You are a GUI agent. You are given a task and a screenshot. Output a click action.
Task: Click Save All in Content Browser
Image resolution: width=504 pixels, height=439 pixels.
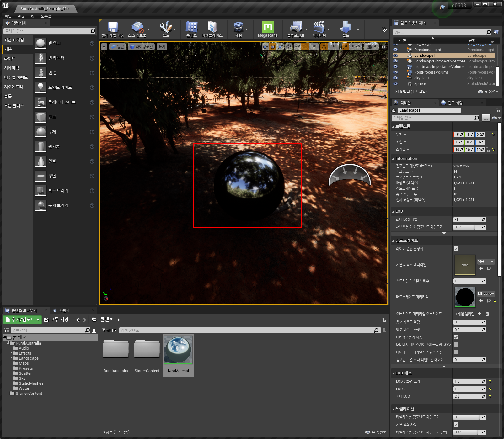click(x=56, y=320)
